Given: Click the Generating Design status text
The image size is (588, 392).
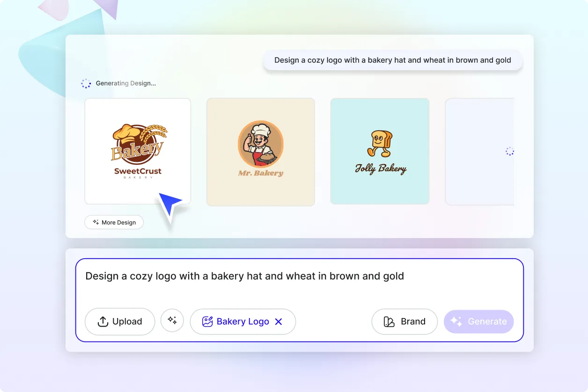Looking at the screenshot, I should coord(126,83).
